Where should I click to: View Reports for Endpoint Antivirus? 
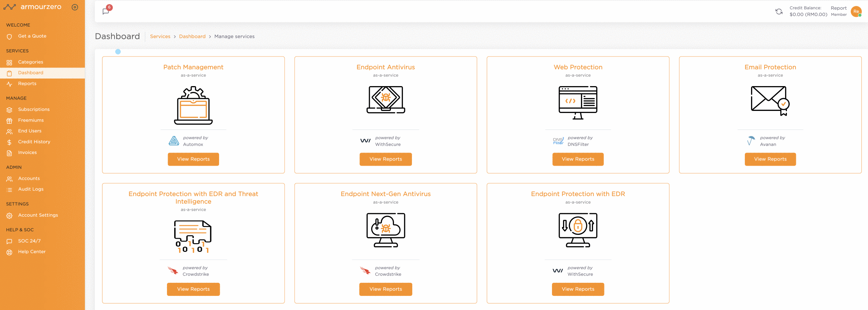tap(386, 159)
